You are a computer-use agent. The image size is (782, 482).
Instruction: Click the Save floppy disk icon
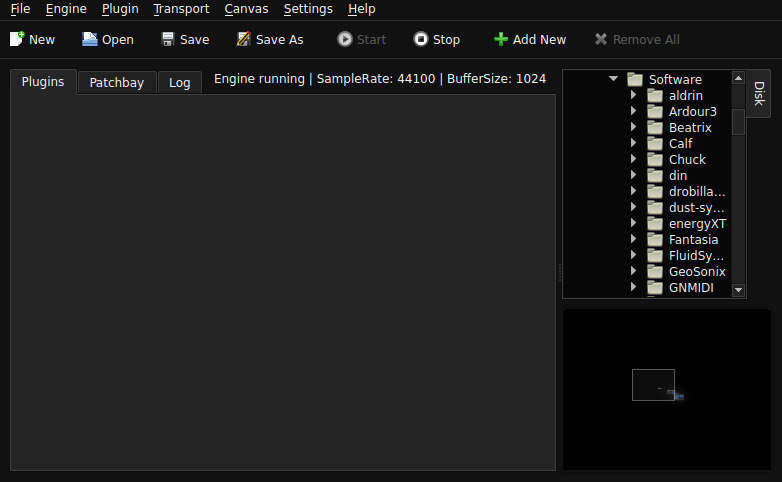[x=168, y=39]
